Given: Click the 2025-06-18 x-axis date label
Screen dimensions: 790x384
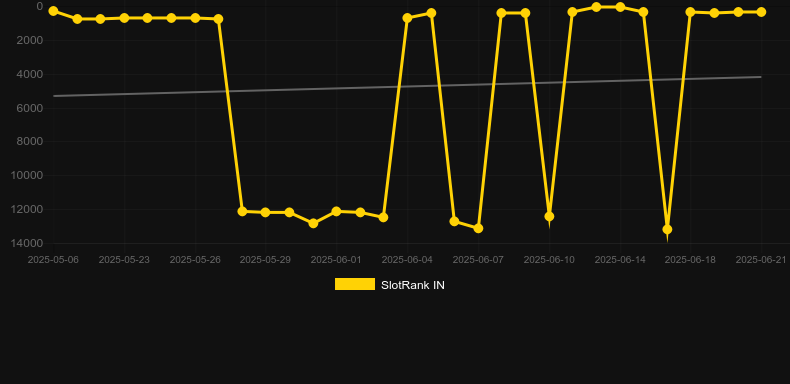Looking at the screenshot, I should 690,260.
